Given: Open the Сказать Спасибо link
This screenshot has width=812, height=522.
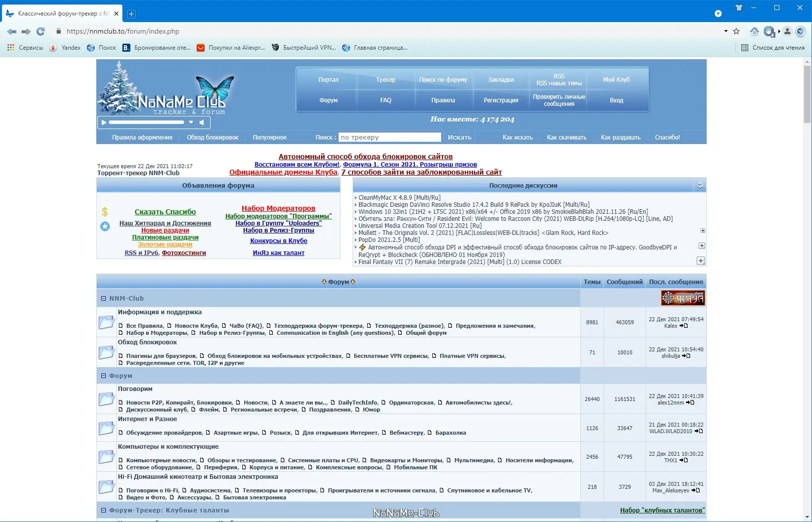Looking at the screenshot, I should click(166, 211).
